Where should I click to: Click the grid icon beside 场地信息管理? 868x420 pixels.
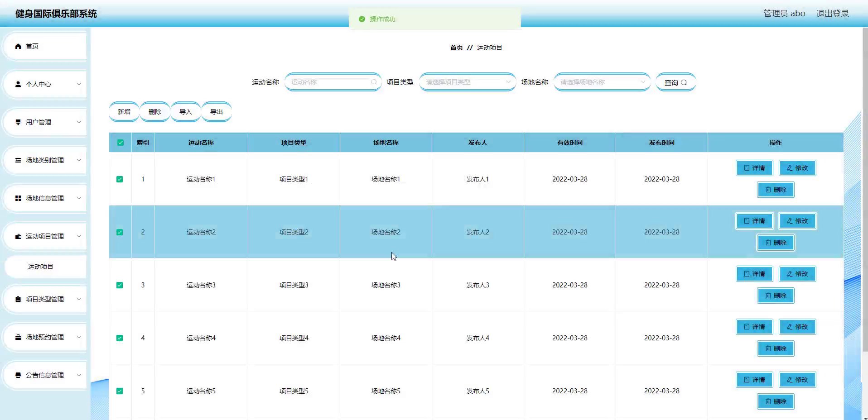(x=18, y=198)
